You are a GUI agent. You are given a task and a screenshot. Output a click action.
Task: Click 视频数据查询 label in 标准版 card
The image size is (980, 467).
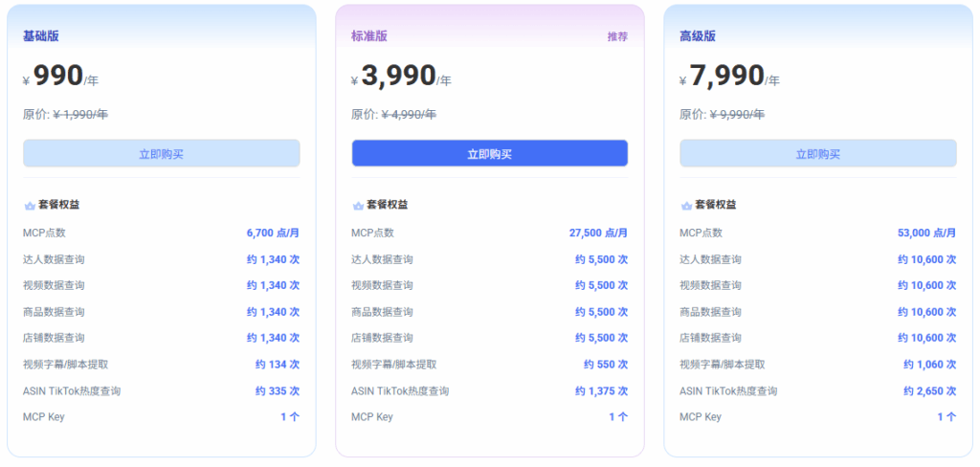(x=382, y=286)
